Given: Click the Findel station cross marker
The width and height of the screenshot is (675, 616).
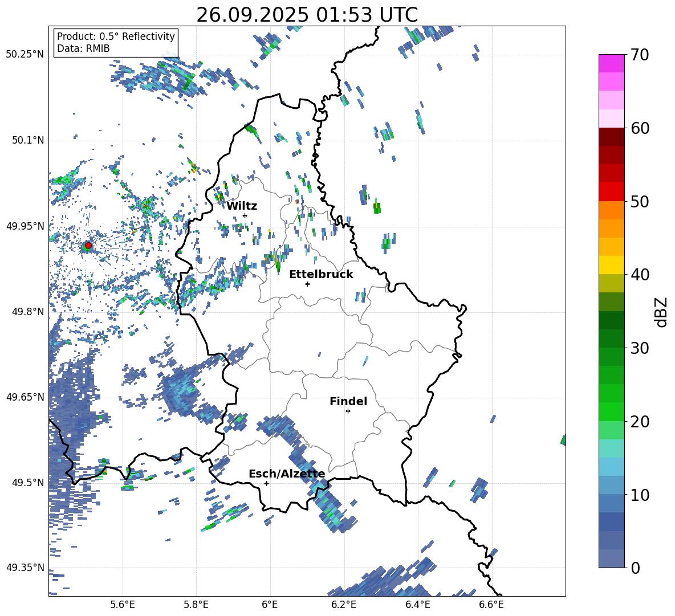Looking at the screenshot, I should [348, 411].
